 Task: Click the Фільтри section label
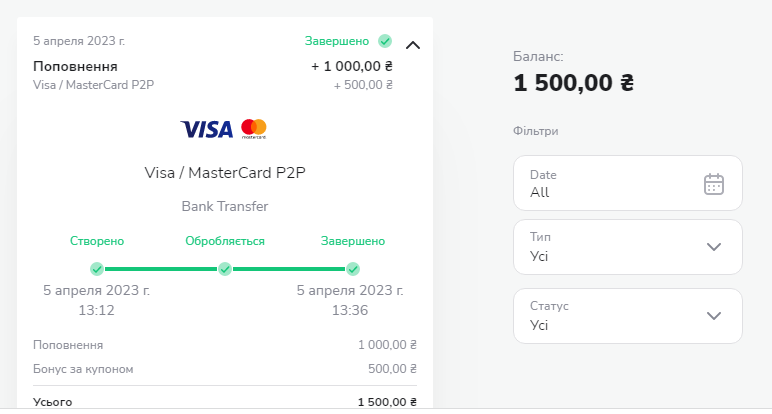tap(535, 131)
